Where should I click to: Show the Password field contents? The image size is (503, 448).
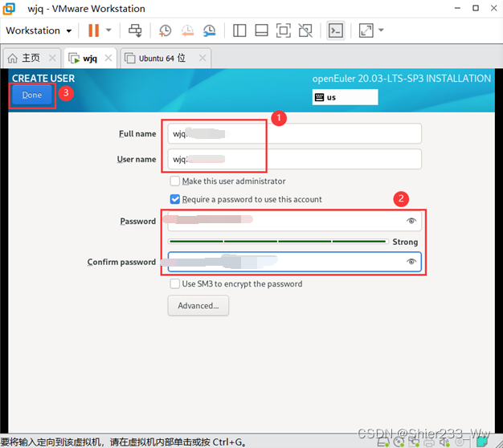(411, 221)
